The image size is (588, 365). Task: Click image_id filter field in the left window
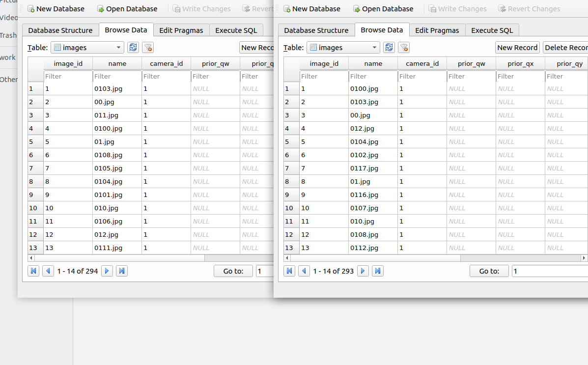pos(68,76)
